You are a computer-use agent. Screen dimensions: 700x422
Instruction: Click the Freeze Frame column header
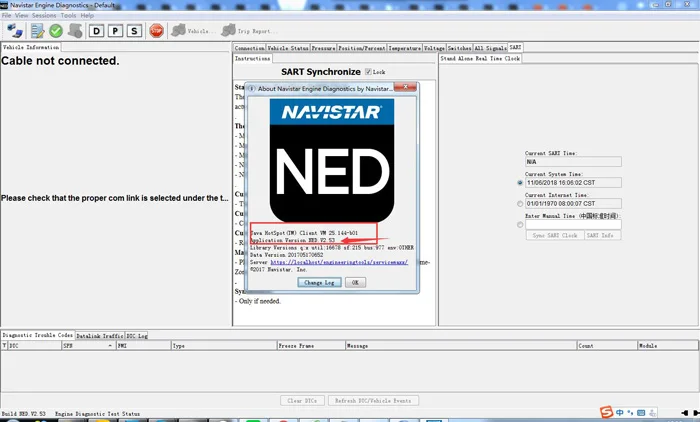point(311,346)
